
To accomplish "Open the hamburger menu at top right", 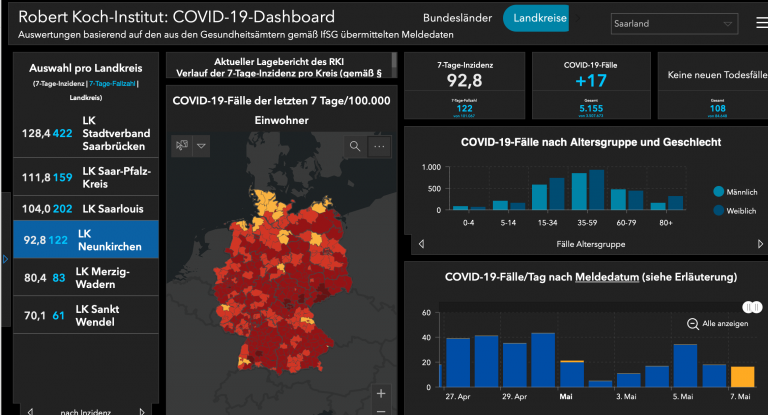I will 750,23.
